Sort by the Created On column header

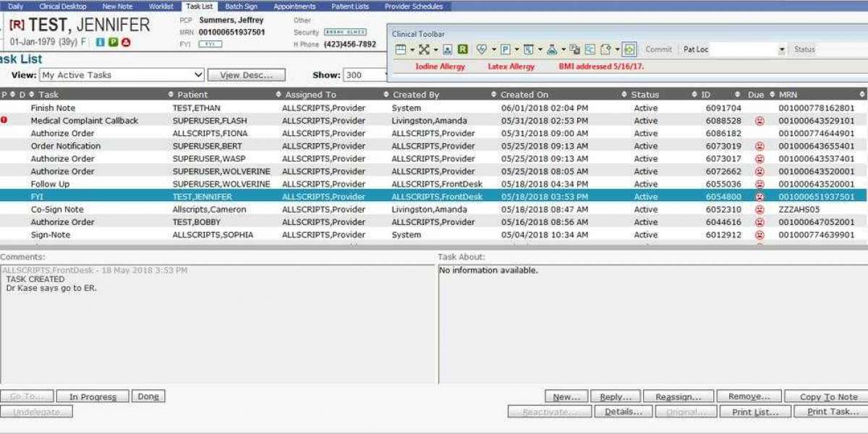[x=524, y=95]
